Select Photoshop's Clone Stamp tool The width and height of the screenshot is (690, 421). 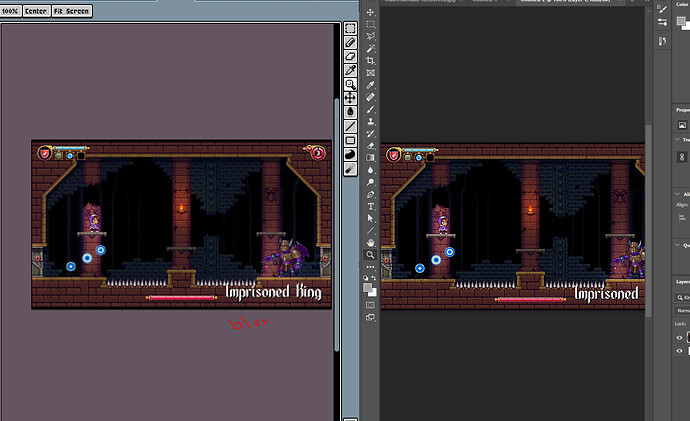371,121
